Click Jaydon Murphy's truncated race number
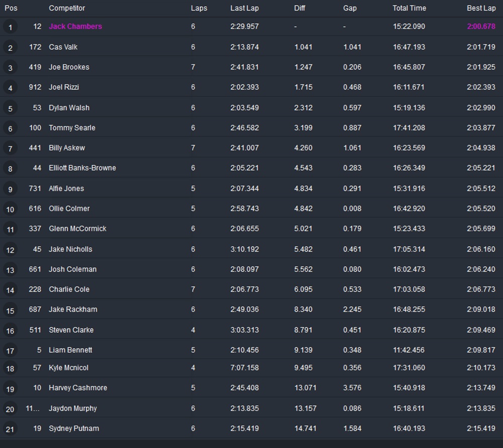Image resolution: width=503 pixels, height=448 pixels. [x=33, y=408]
